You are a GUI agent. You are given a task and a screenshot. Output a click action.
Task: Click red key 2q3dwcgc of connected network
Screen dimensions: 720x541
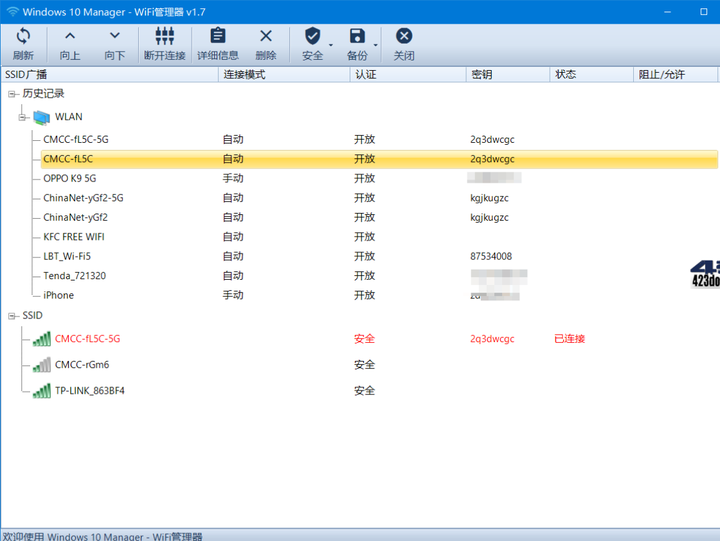tap(492, 339)
